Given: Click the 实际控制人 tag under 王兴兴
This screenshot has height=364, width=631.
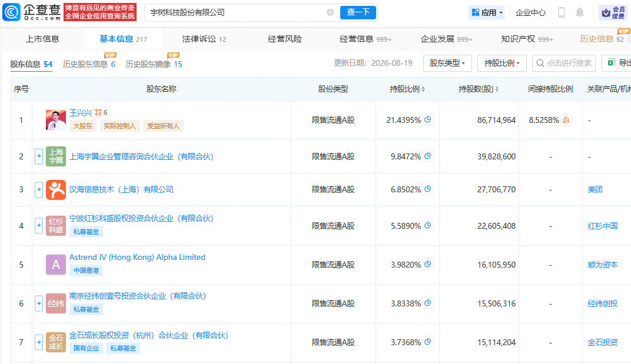Looking at the screenshot, I should coord(119,126).
